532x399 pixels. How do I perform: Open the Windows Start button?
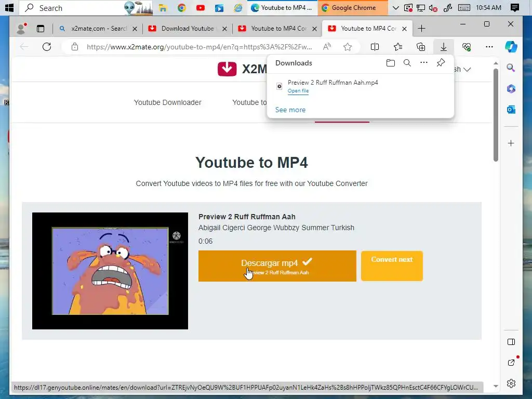(9, 7)
